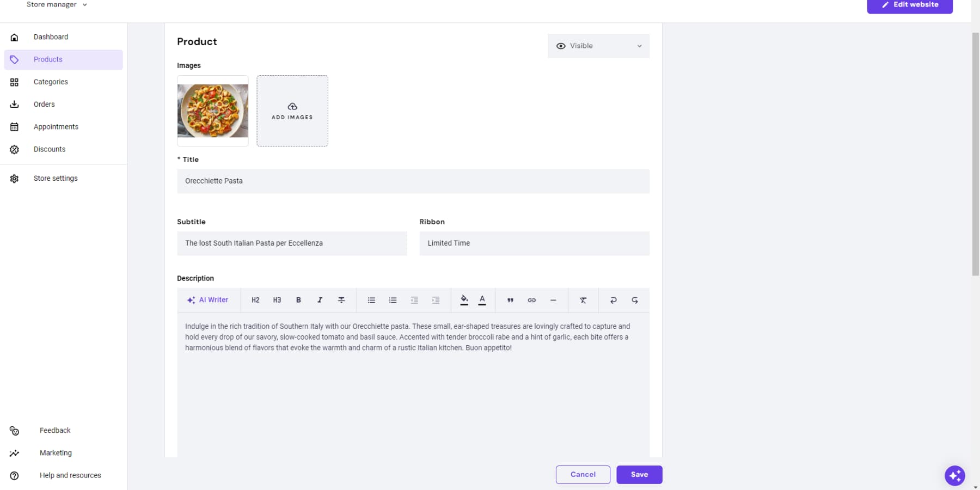980x490 pixels.
Task: Insert a numbered list in the description
Action: pyautogui.click(x=393, y=300)
